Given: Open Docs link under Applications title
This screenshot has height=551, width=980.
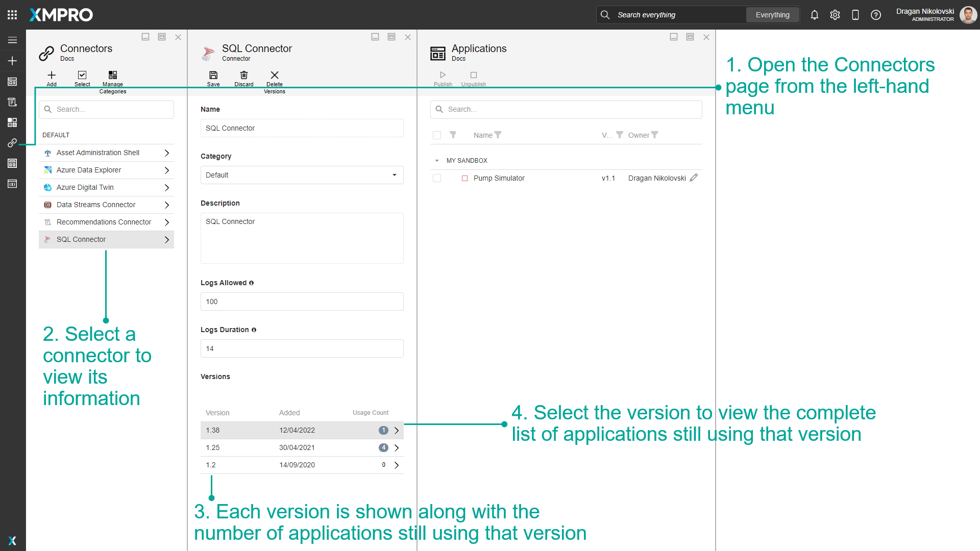Looking at the screenshot, I should (x=458, y=59).
